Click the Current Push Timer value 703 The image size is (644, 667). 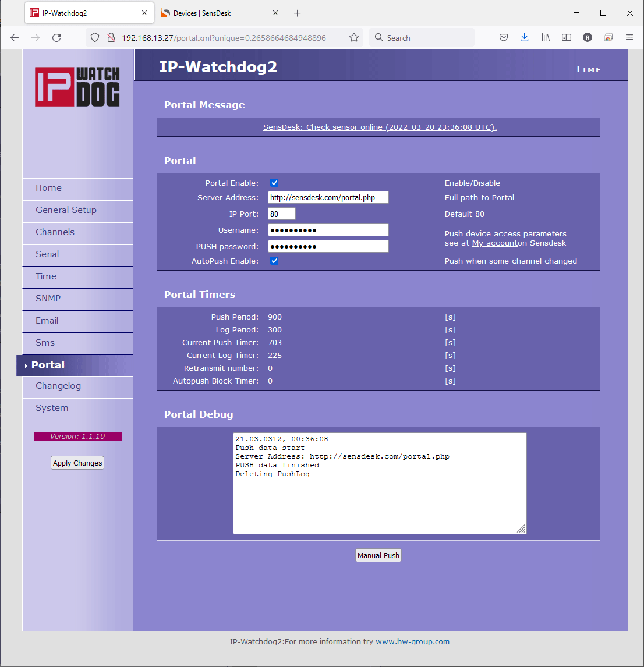(x=274, y=342)
